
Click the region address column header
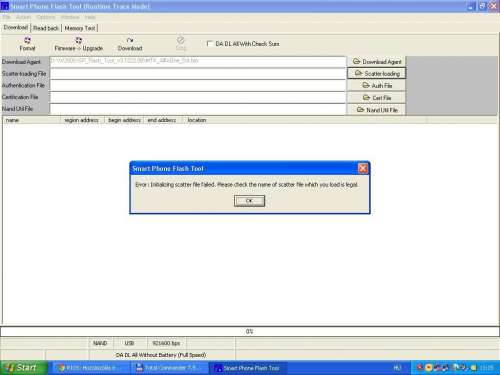82,120
